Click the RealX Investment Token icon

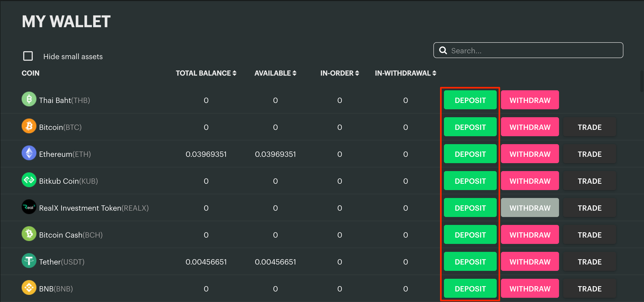point(29,207)
